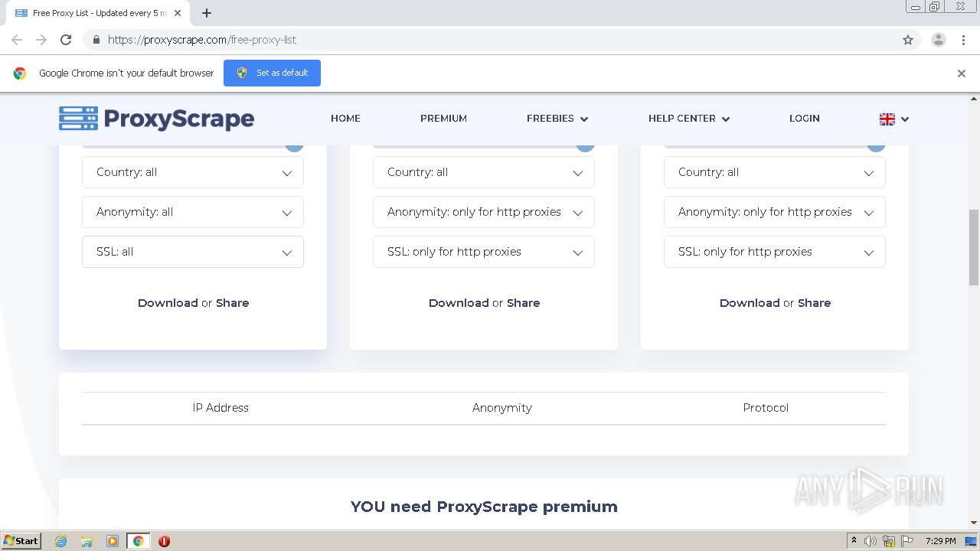Image resolution: width=980 pixels, height=551 pixels.
Task: Click the padlock site info icon
Action: pyautogui.click(x=96, y=40)
